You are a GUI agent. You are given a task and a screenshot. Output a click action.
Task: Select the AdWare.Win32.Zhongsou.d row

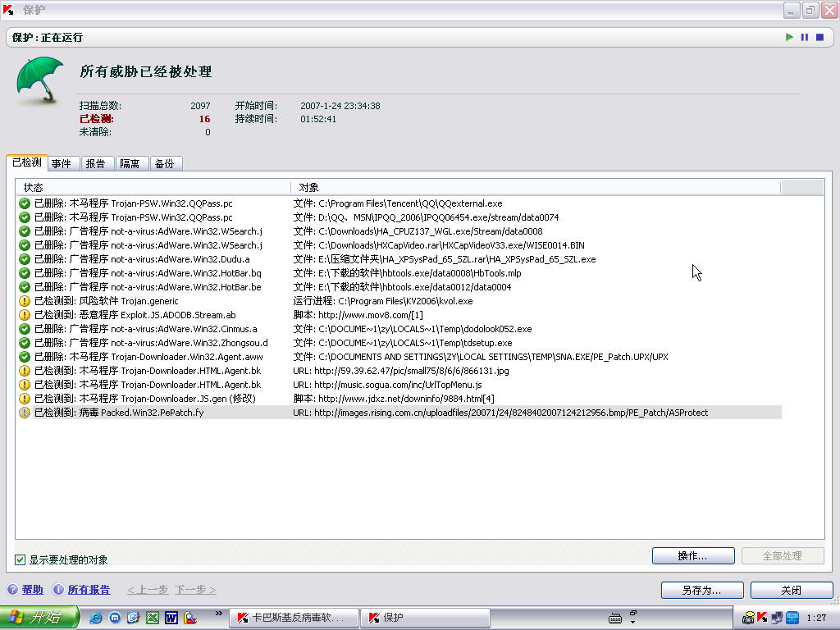[x=399, y=343]
